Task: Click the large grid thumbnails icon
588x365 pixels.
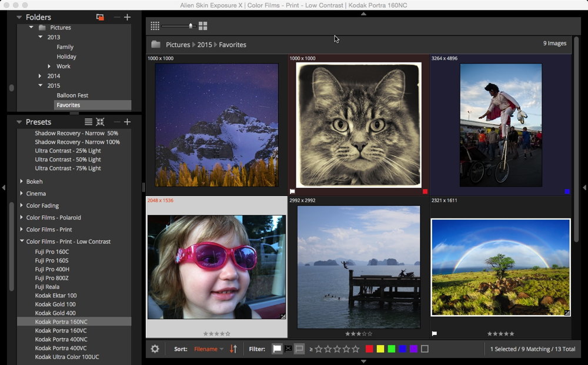Action: click(x=203, y=26)
